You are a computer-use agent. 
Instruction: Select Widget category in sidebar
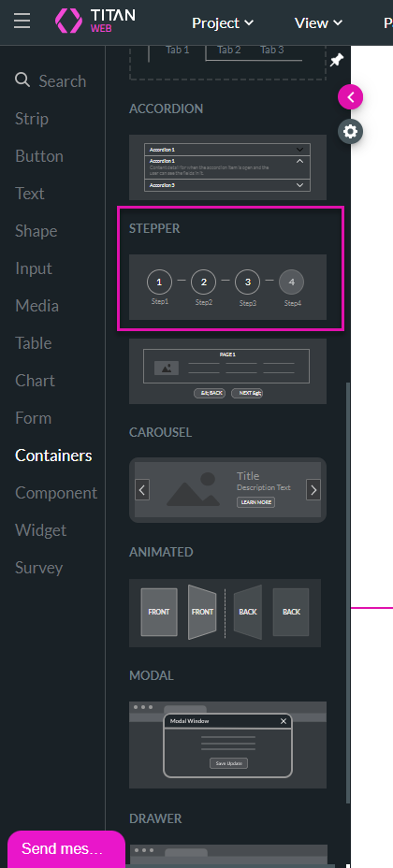[40, 530]
